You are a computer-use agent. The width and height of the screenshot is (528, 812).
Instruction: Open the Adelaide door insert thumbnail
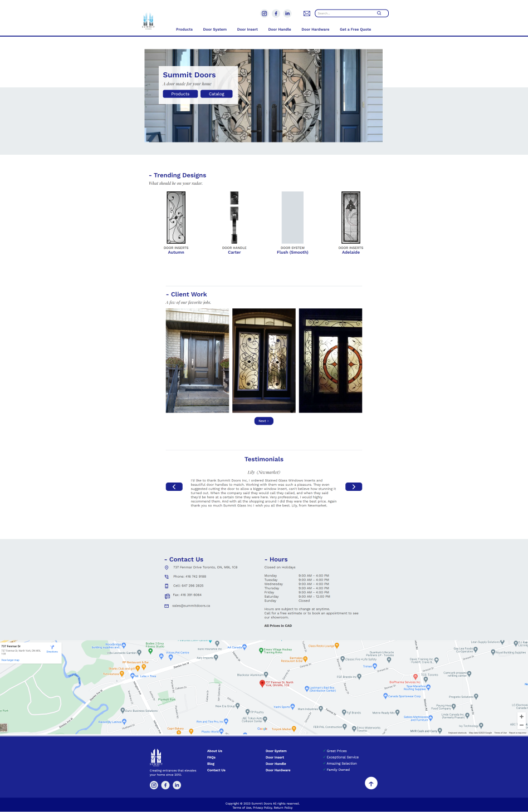[x=351, y=218]
